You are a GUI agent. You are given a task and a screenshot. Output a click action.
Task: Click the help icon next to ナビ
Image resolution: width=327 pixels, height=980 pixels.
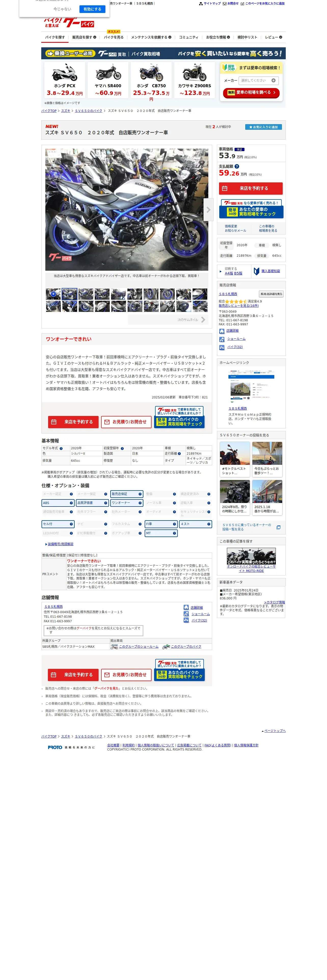click(105, 524)
